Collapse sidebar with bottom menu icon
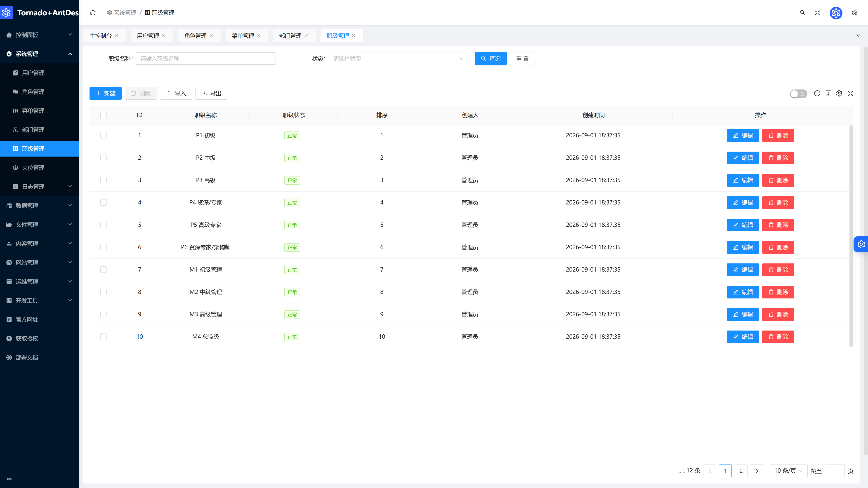This screenshot has width=868, height=488. [x=9, y=479]
